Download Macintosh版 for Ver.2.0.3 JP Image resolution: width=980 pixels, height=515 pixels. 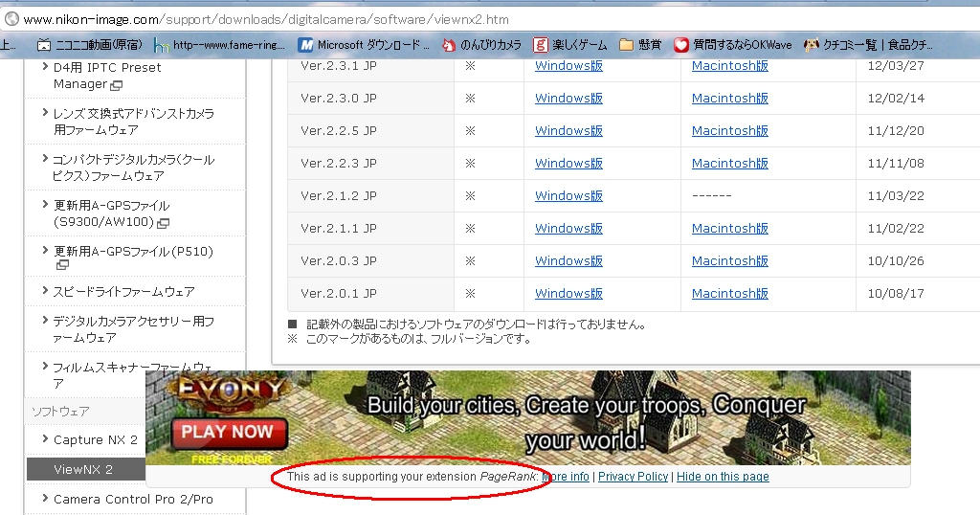point(730,260)
